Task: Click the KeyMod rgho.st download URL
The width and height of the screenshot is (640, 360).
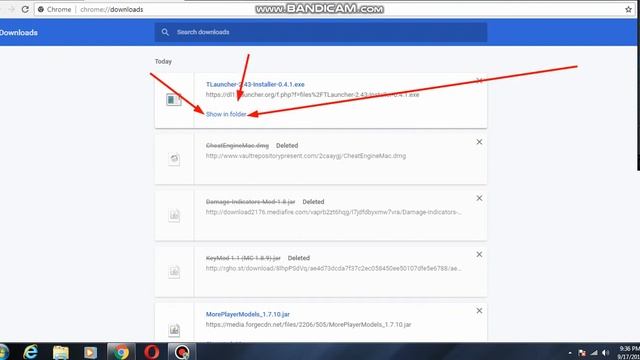Action: click(333, 269)
